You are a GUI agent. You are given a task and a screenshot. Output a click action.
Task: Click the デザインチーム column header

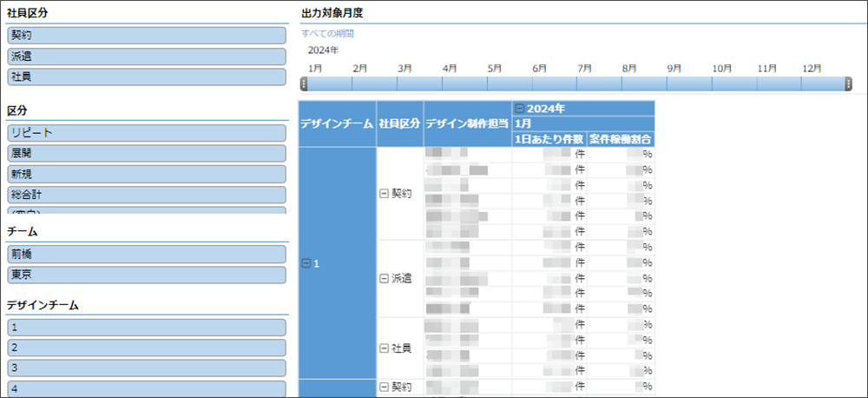click(x=337, y=124)
